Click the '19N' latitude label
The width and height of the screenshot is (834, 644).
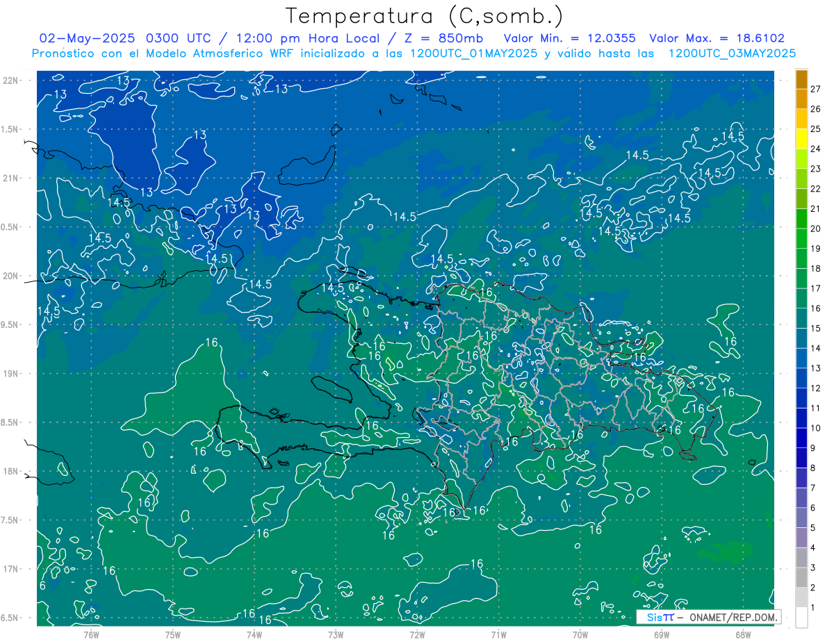tap(12, 373)
